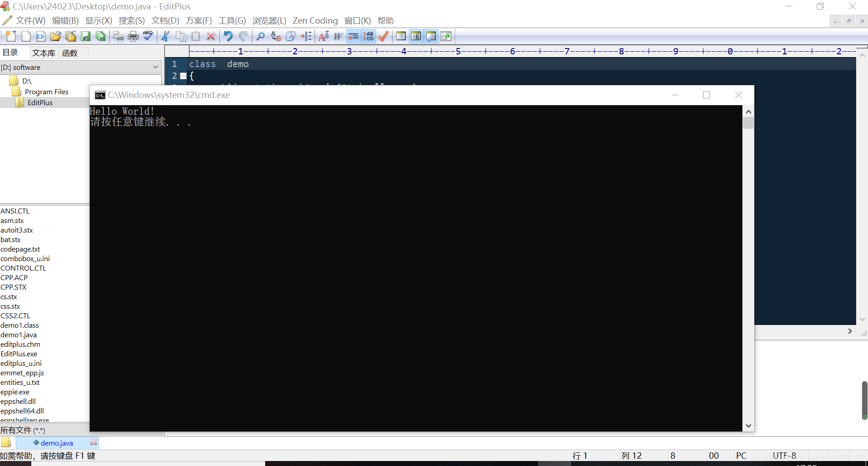Click View in Browser toolbar icon
The height and width of the screenshot is (466, 868).
pyautogui.click(x=446, y=36)
